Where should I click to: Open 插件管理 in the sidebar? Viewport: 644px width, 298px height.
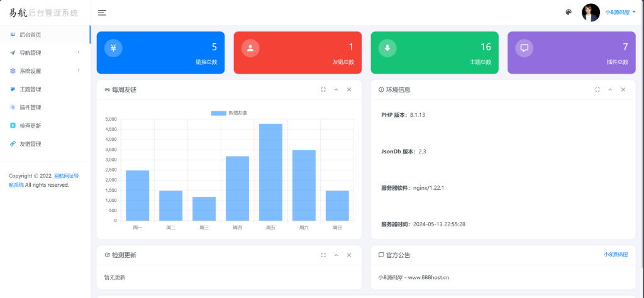tap(45, 108)
